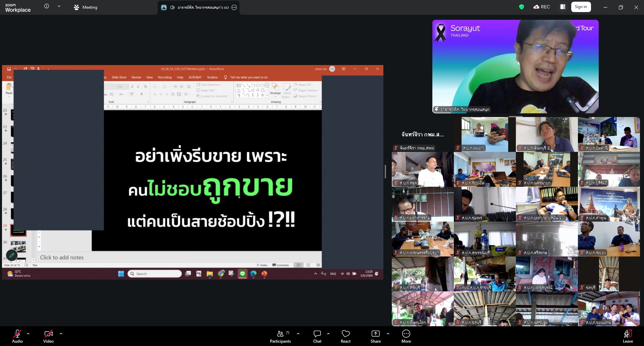The height and width of the screenshot is (346, 644).
Task: Toggle the Notes pane button
Action: (x=262, y=265)
